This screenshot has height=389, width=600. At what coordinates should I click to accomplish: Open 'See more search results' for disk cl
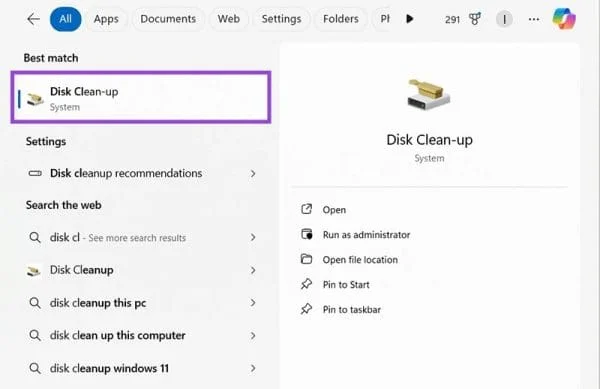[x=137, y=238]
